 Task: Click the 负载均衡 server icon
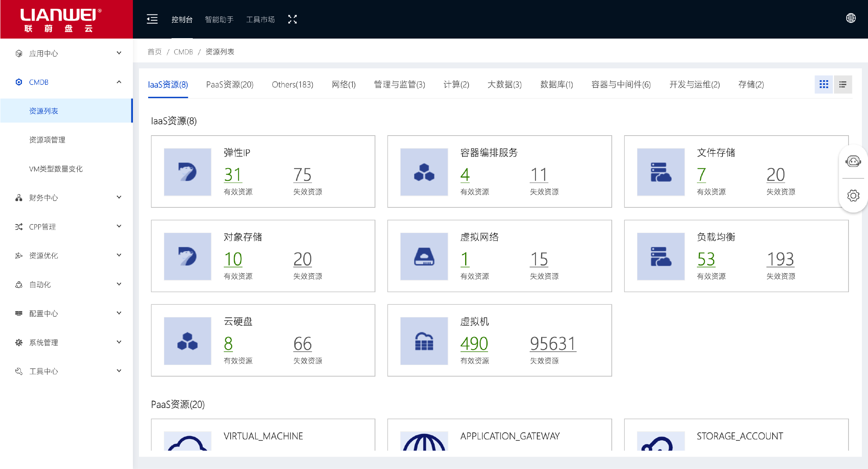click(x=661, y=256)
